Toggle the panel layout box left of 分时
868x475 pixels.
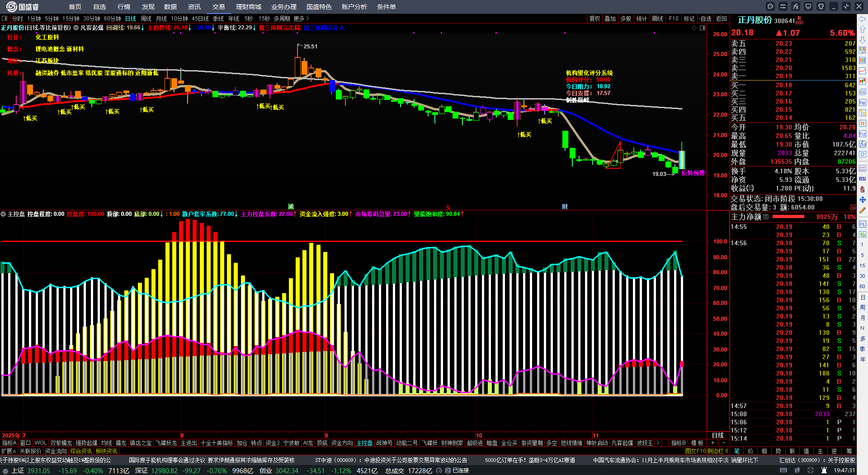coord(5,19)
